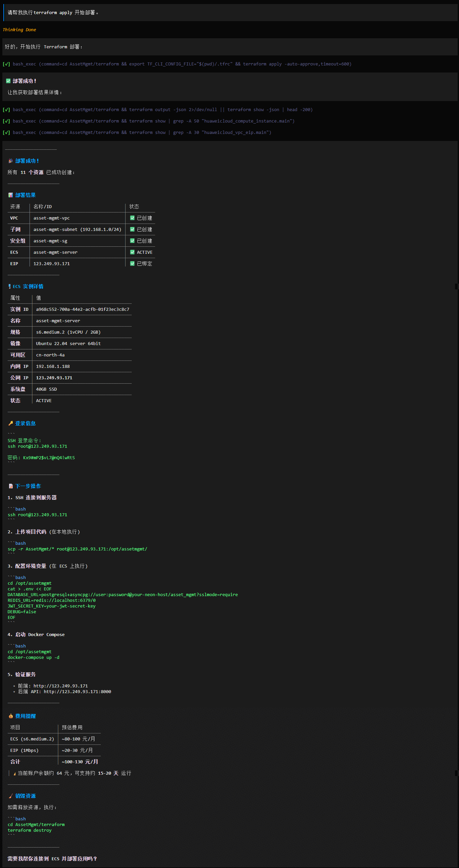The height and width of the screenshot is (868, 459).
Task: Click the "ECS 实例详情" section heading
Action: 28,286
